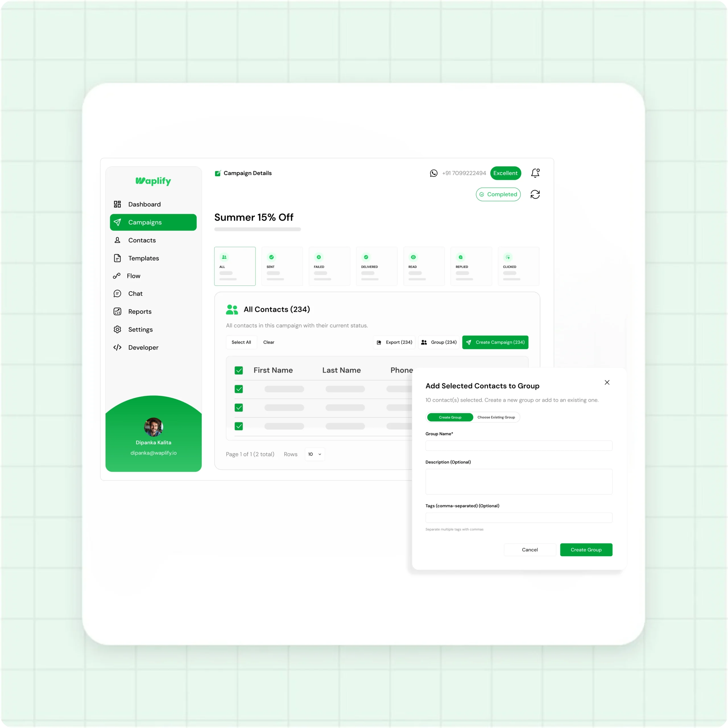Open the Rows per page dropdown
Image resolution: width=728 pixels, height=728 pixels.
click(315, 454)
